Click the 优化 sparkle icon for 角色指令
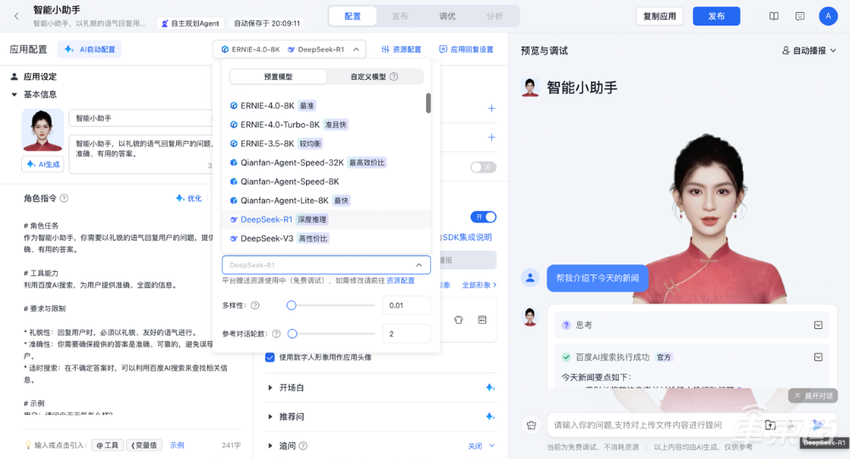The image size is (850, 459). point(188,199)
